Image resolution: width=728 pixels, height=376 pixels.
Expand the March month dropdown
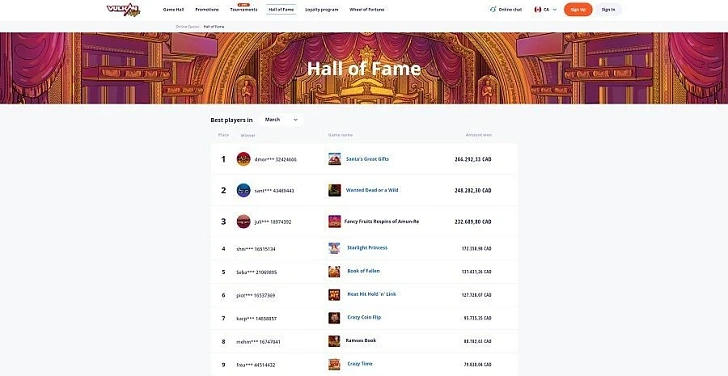click(281, 120)
